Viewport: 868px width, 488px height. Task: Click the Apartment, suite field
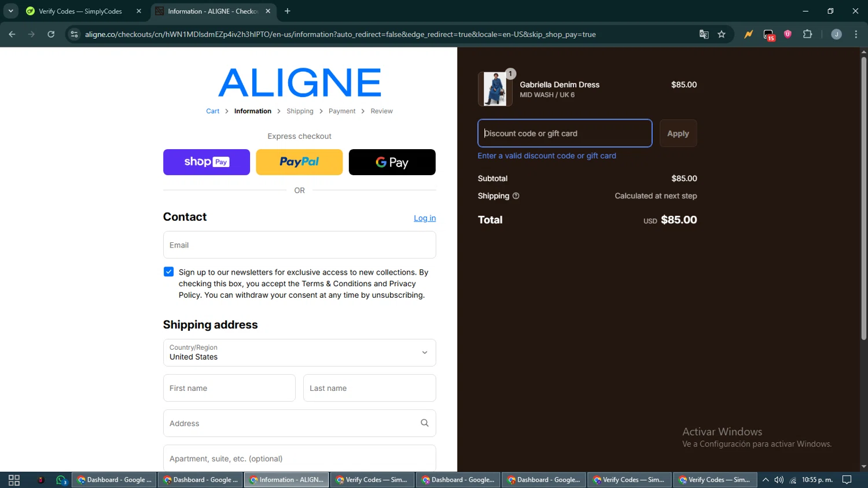pyautogui.click(x=300, y=459)
